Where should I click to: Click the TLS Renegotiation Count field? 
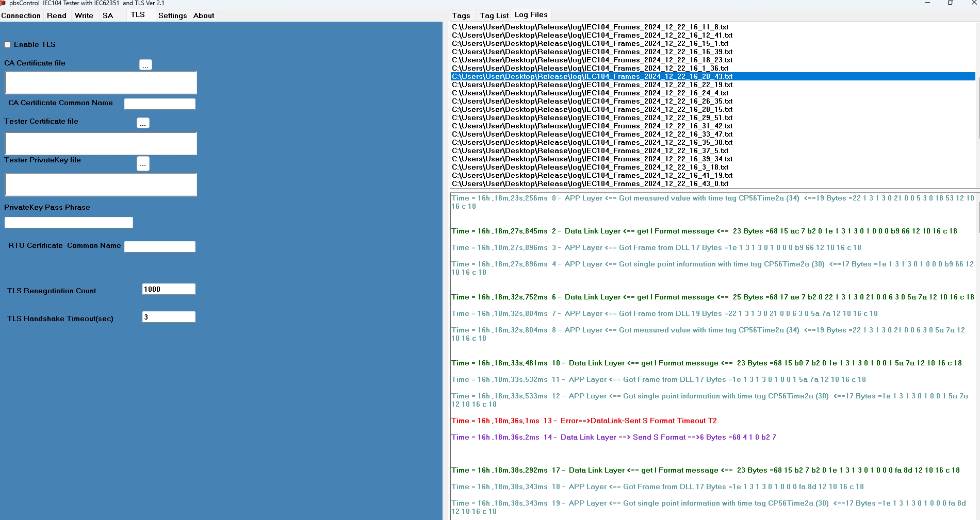169,289
